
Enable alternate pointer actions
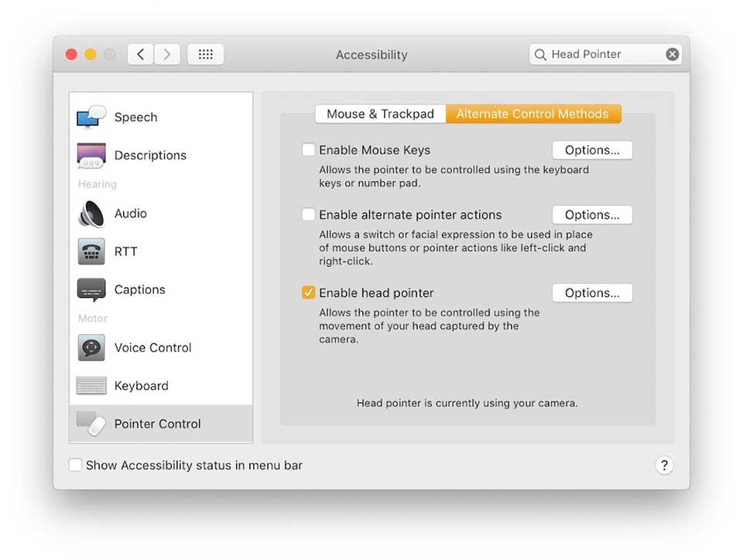[x=309, y=214]
